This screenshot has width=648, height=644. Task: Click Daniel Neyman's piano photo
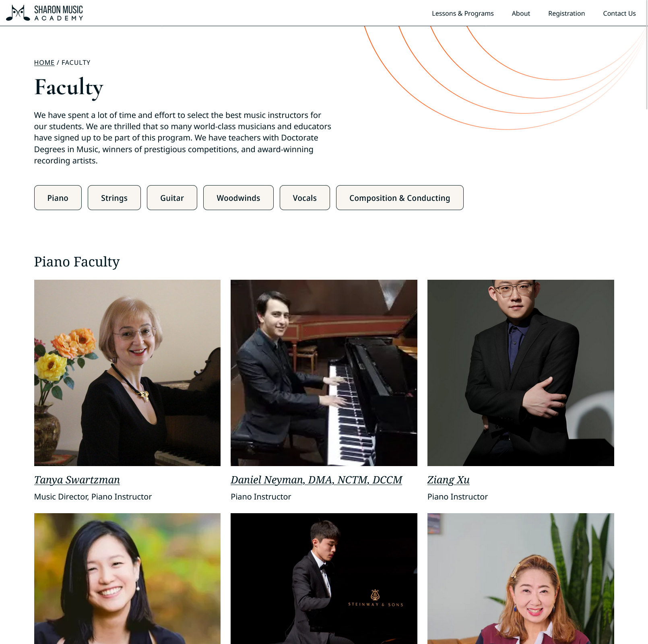pyautogui.click(x=324, y=373)
